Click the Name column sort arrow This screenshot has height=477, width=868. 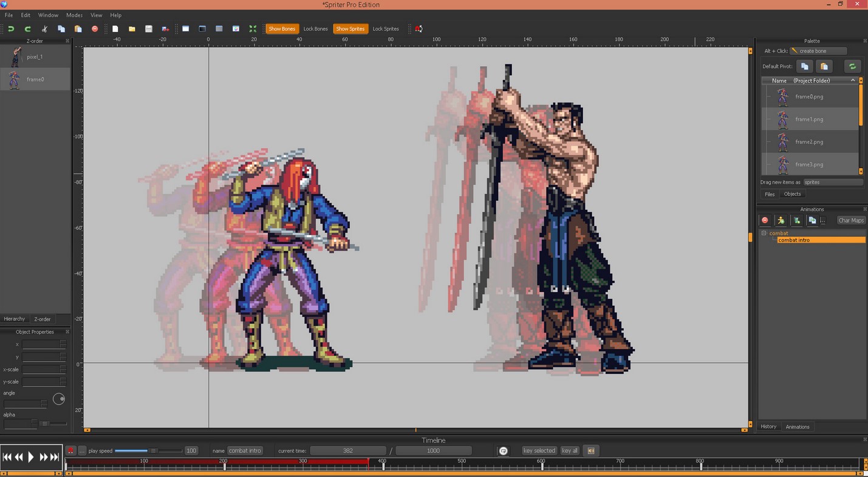853,80
